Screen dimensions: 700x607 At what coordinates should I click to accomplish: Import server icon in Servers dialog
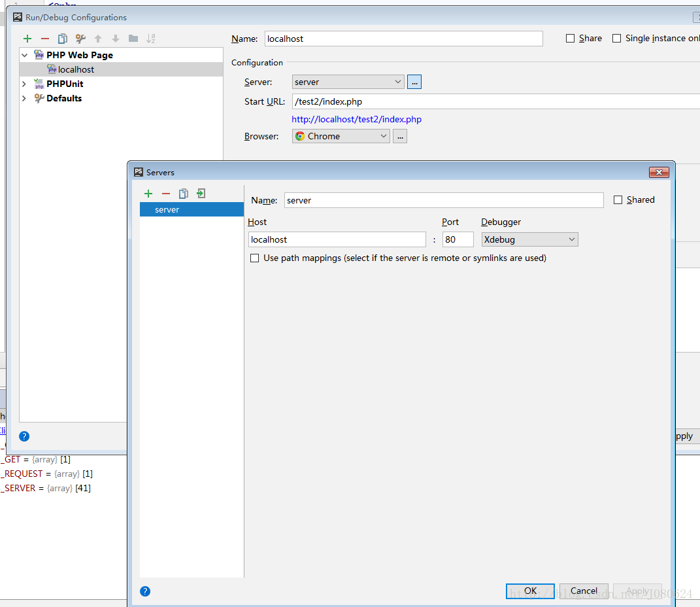point(201,194)
